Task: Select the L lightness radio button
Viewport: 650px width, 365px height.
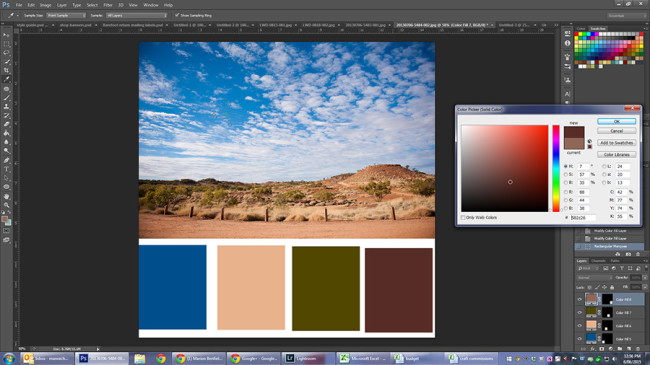Action: (x=604, y=166)
